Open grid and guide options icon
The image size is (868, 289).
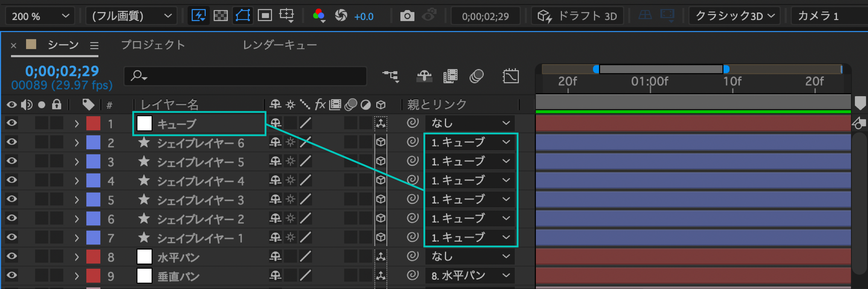(x=287, y=16)
